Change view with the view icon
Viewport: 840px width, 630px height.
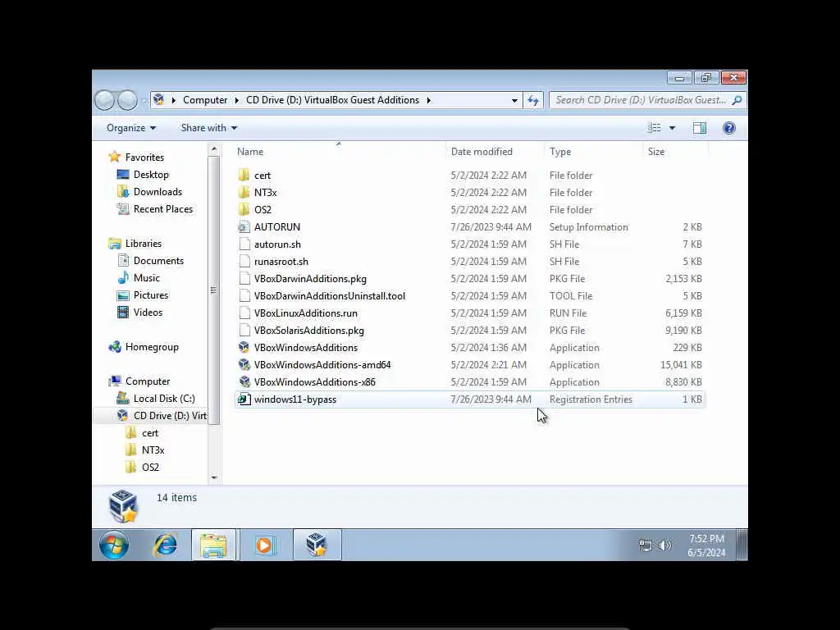(654, 128)
